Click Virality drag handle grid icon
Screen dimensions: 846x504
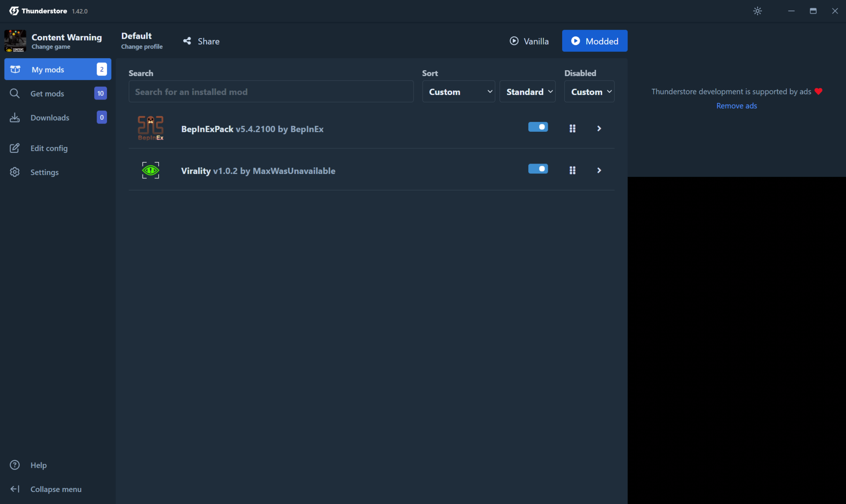(572, 170)
